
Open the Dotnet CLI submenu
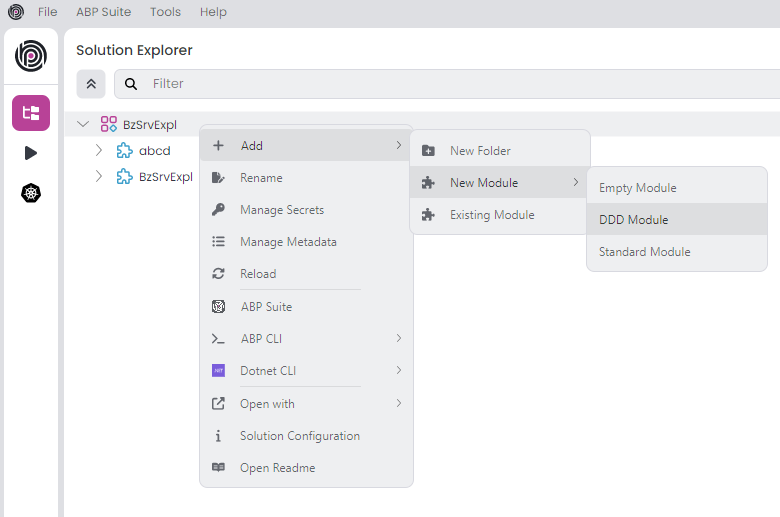tap(306, 371)
